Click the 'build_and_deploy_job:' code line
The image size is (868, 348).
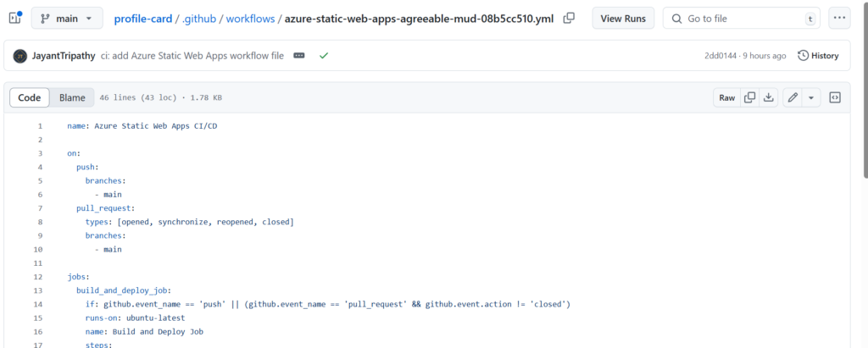124,290
